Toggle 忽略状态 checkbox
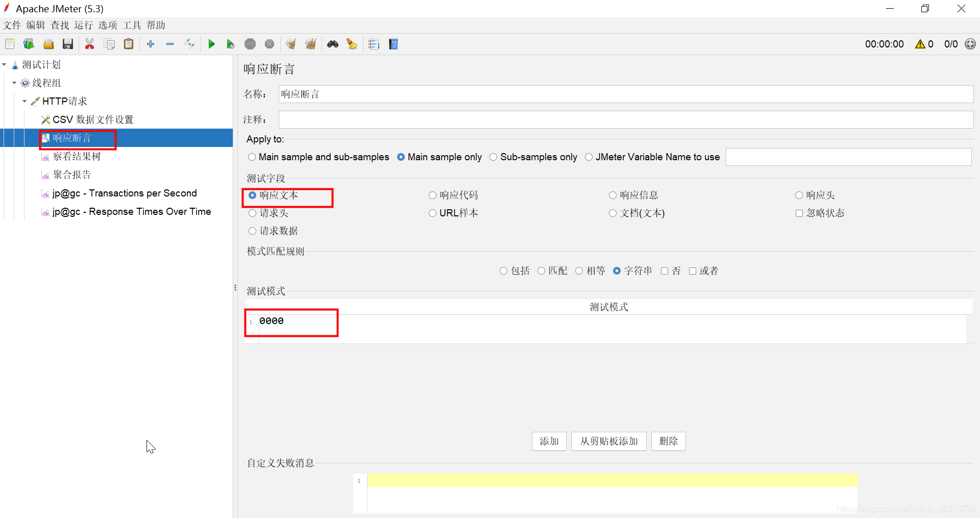 pyautogui.click(x=799, y=213)
